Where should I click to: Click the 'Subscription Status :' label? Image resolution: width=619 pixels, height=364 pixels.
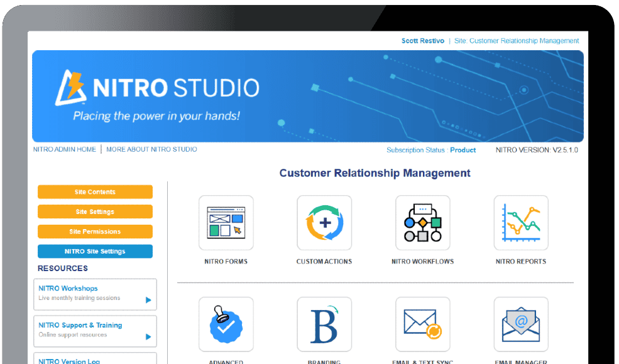417,150
